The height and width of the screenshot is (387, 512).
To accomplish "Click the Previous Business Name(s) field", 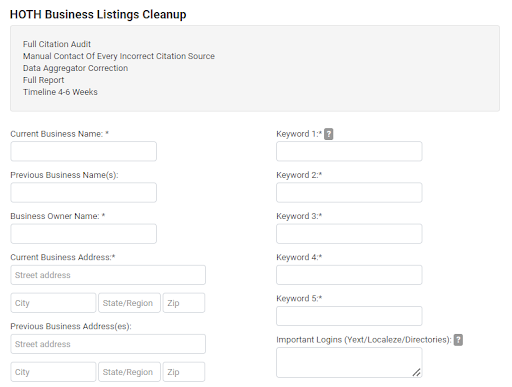I will click(83, 192).
